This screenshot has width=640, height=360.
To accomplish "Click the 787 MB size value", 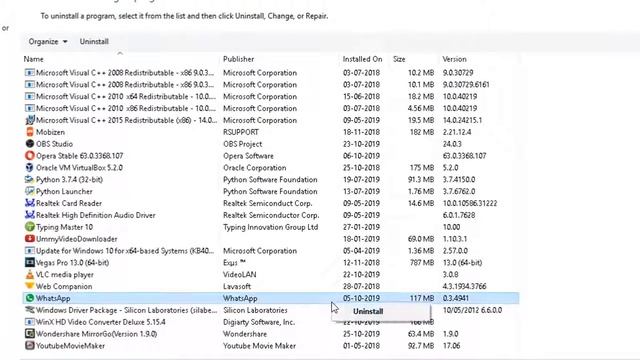I will tap(422, 262).
